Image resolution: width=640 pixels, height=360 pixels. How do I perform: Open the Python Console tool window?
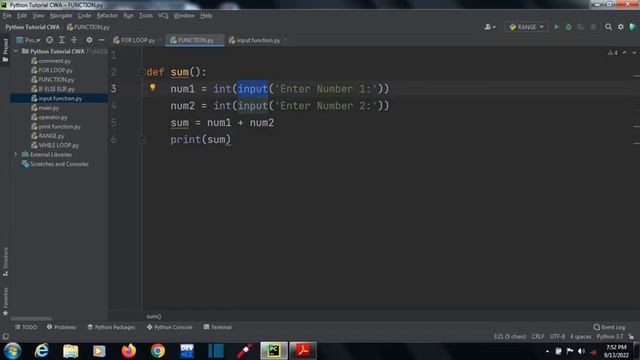(169, 327)
